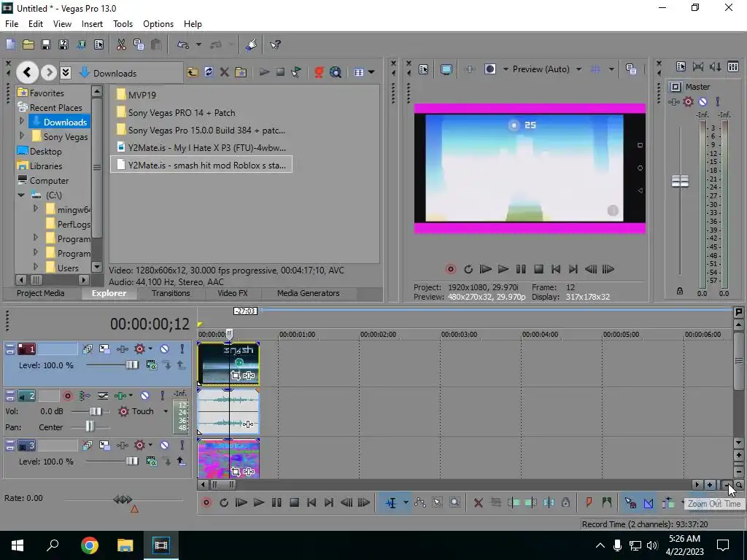Open the File menu

coord(12,24)
